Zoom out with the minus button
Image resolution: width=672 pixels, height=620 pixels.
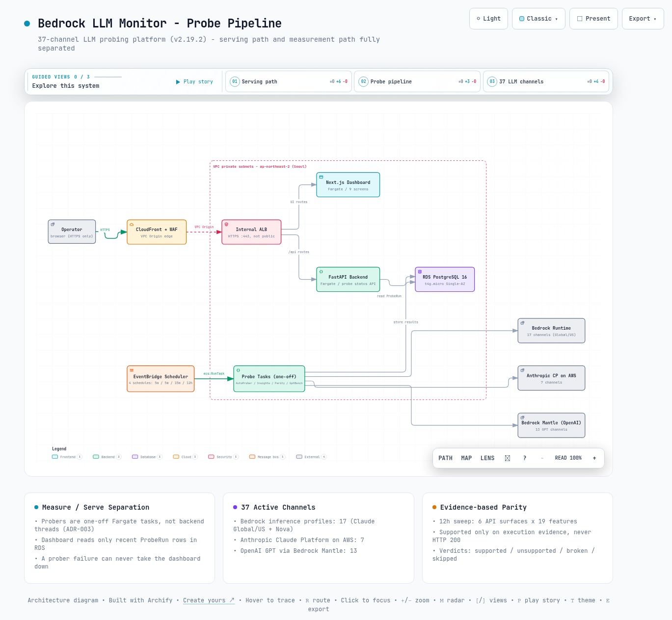pos(542,458)
